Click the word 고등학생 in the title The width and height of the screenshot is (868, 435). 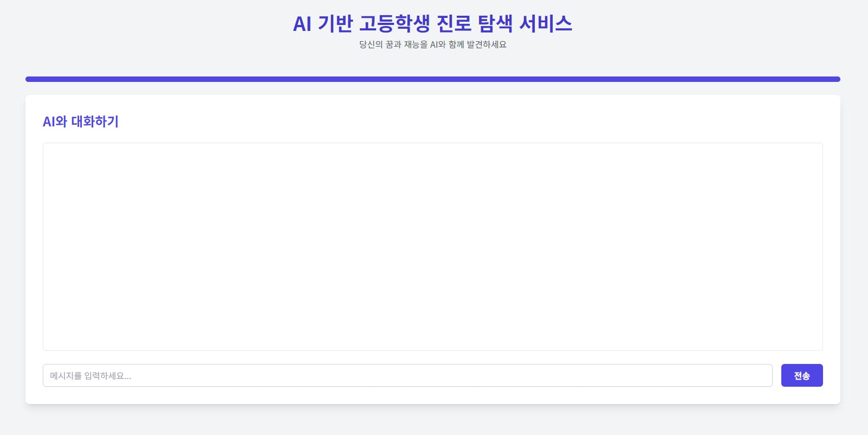click(x=394, y=24)
